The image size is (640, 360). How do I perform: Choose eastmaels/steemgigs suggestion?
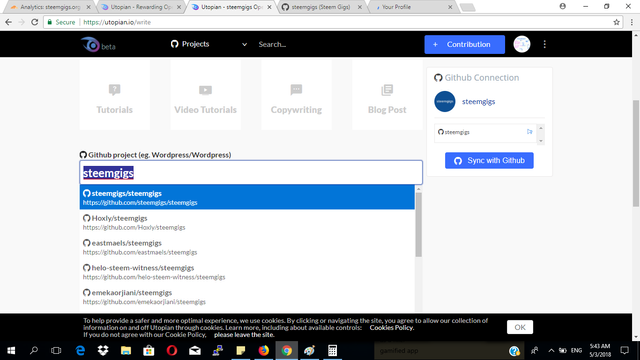(x=247, y=247)
